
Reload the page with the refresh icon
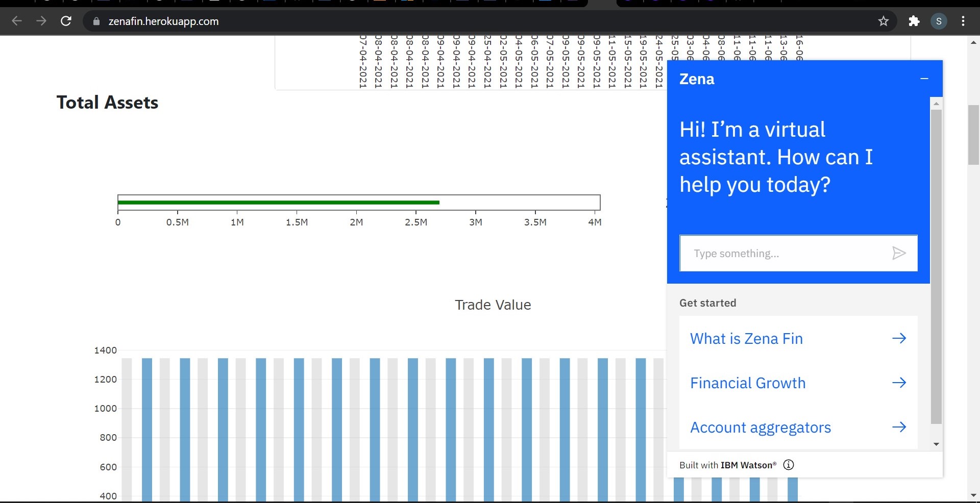[x=66, y=21]
